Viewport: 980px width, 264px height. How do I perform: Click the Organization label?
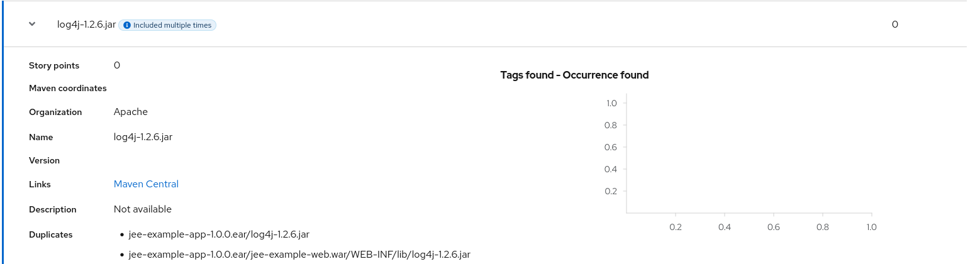click(55, 112)
